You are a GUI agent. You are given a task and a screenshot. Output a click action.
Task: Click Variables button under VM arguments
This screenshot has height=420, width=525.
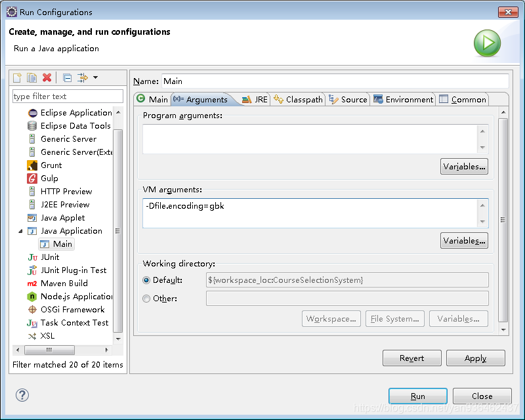(x=464, y=240)
